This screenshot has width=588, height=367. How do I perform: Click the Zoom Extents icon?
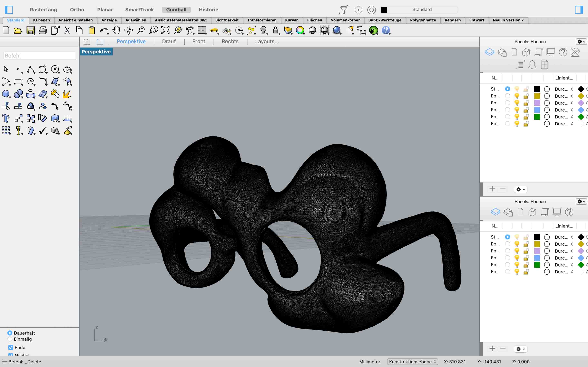pyautogui.click(x=165, y=30)
